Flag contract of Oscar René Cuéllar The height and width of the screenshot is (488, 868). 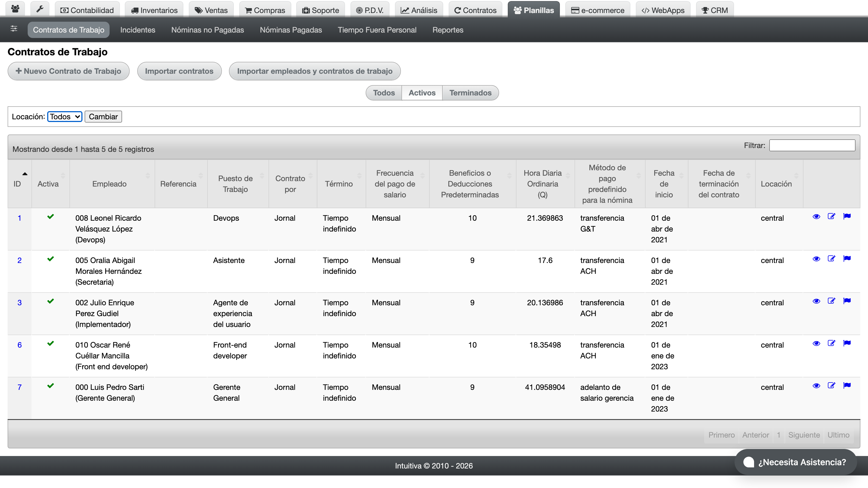(x=847, y=343)
